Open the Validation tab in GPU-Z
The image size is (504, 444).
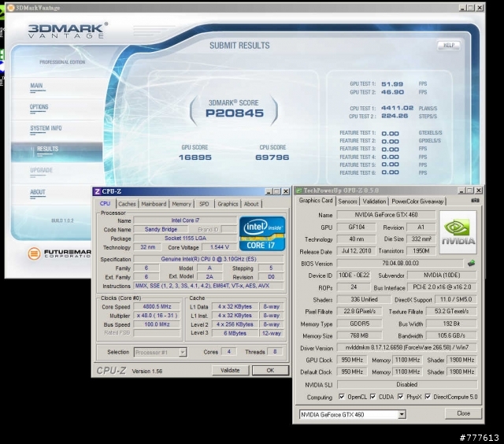[x=374, y=202]
